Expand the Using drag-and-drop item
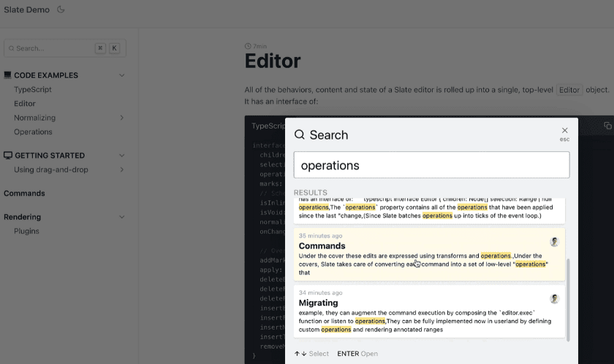 (x=122, y=170)
